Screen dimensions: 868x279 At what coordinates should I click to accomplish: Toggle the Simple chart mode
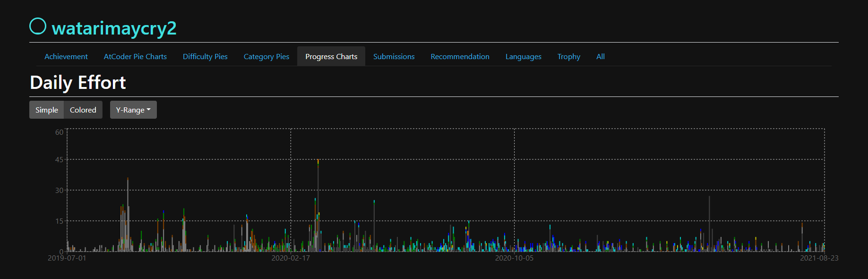point(47,110)
